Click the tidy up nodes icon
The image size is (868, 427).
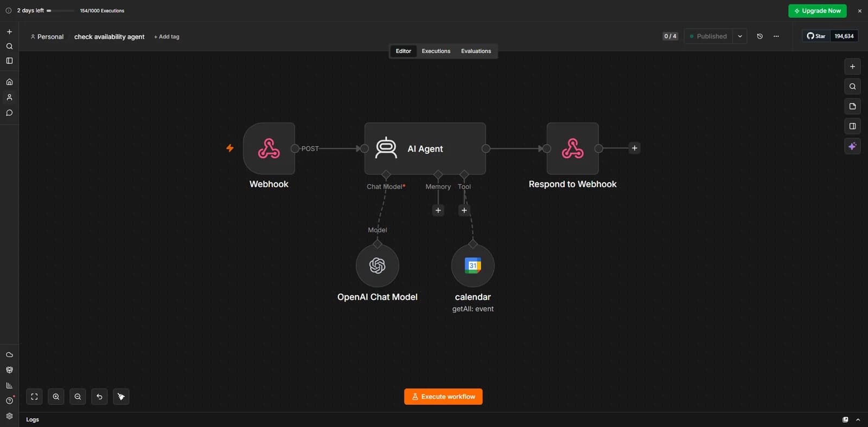[x=121, y=397]
